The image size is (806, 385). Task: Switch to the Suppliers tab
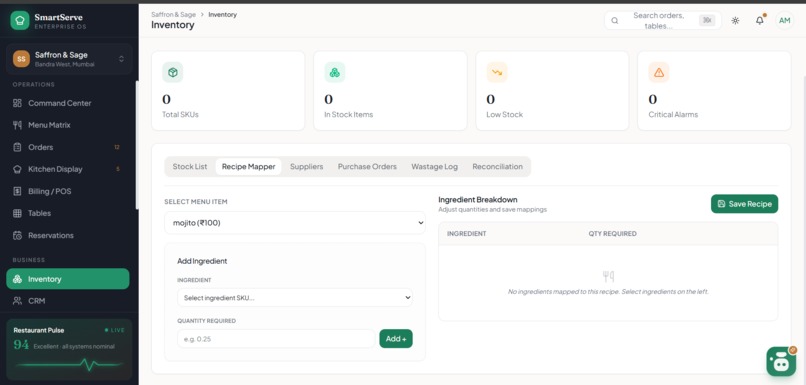(x=306, y=167)
